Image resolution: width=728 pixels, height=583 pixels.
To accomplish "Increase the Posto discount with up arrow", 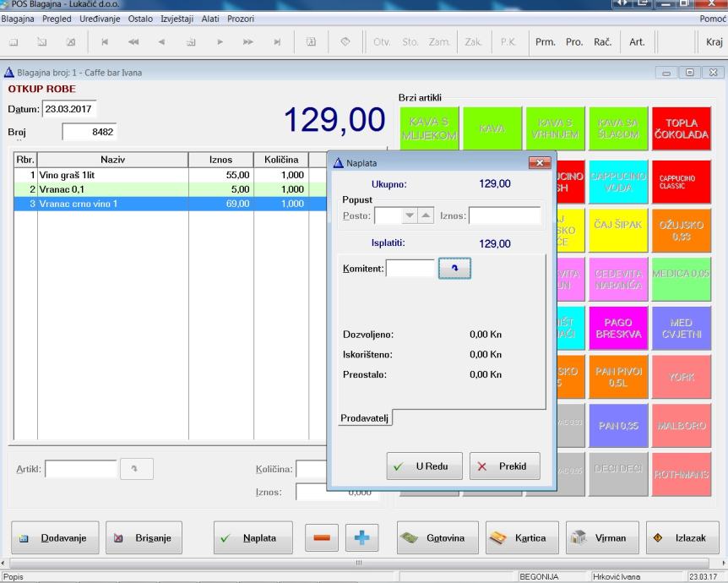I will pyautogui.click(x=426, y=215).
